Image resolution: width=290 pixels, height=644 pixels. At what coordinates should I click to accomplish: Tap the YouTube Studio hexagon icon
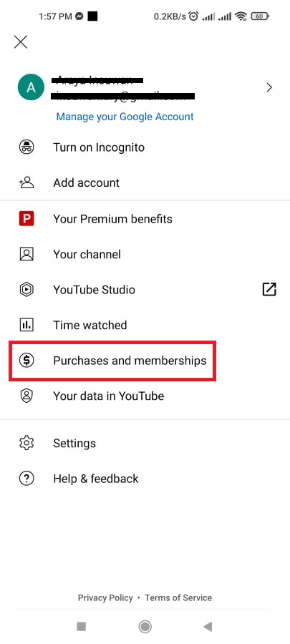pyautogui.click(x=26, y=290)
